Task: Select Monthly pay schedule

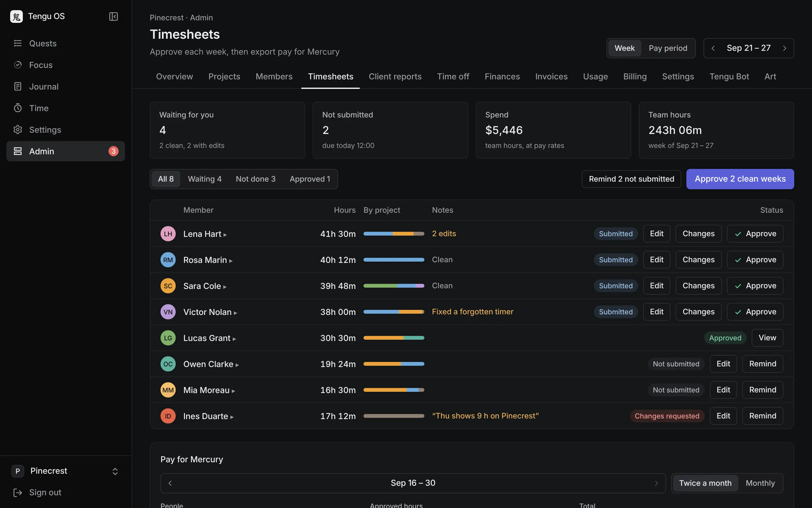Action: pos(760,483)
